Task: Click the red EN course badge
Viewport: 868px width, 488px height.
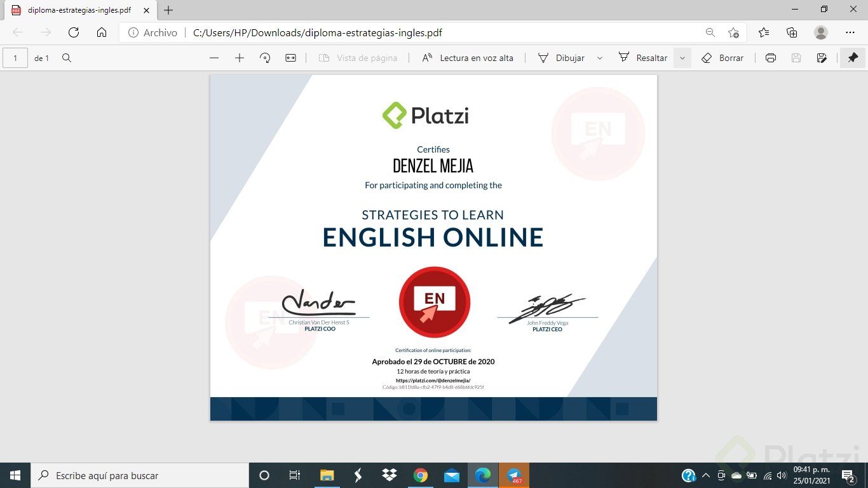Action: click(x=435, y=302)
